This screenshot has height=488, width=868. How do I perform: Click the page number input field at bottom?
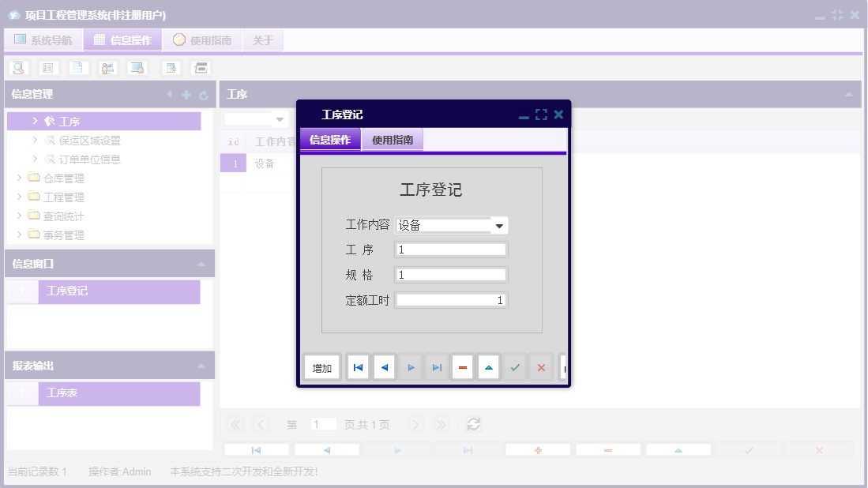click(323, 424)
